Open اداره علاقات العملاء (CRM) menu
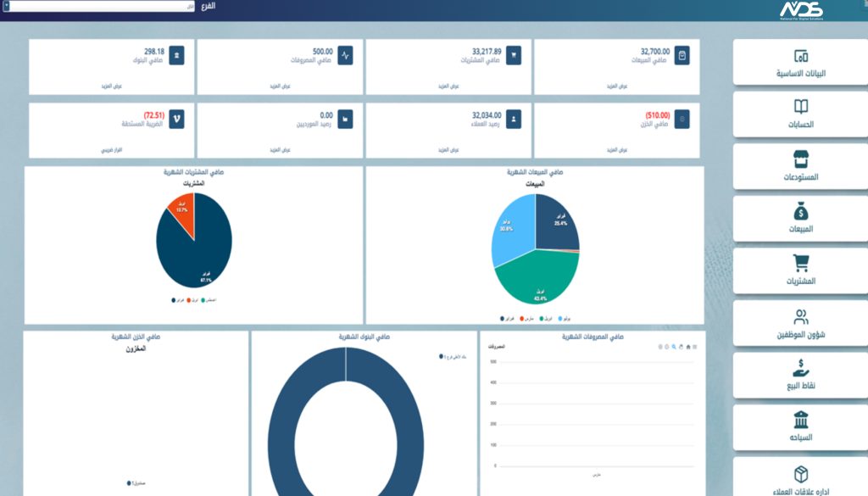 [x=800, y=476]
